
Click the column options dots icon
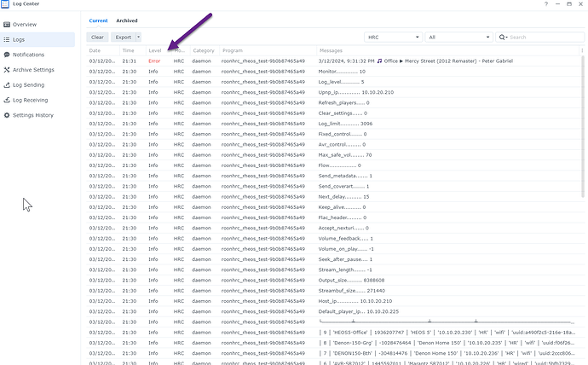click(x=582, y=50)
